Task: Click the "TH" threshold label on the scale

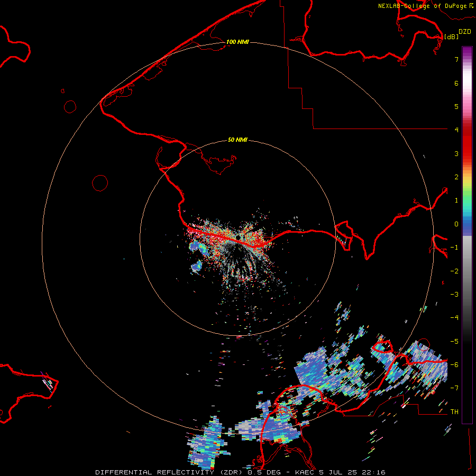Action: (454, 412)
